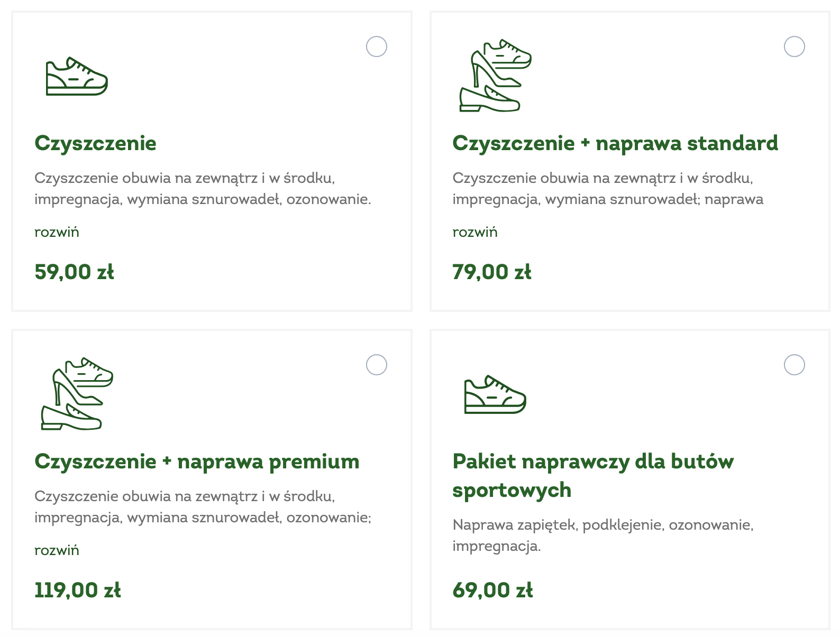
Task: Choose the Czyszczenie + naprawa premium radio button
Action: point(377,365)
